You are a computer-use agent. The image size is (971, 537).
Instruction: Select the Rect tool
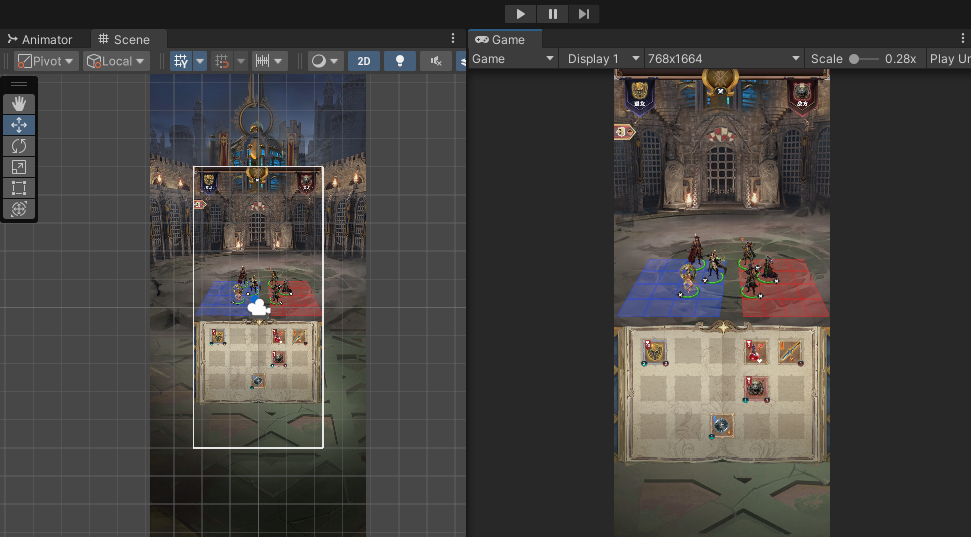click(x=19, y=188)
